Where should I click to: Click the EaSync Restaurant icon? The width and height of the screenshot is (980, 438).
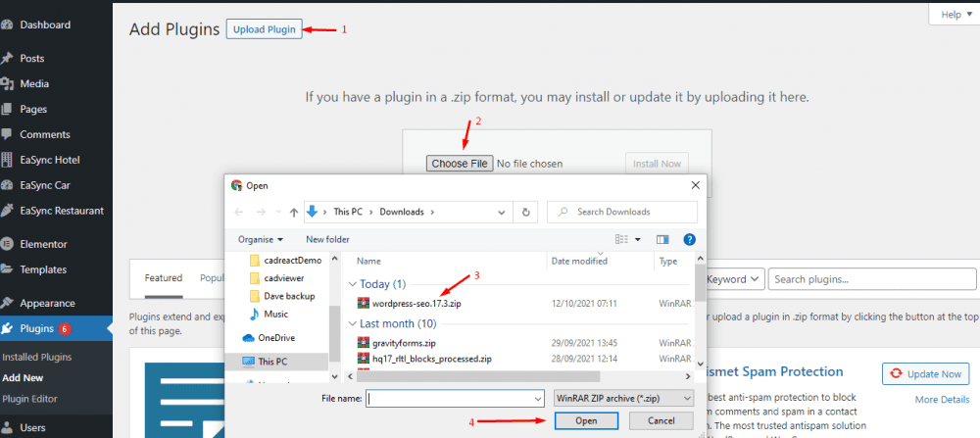7,211
